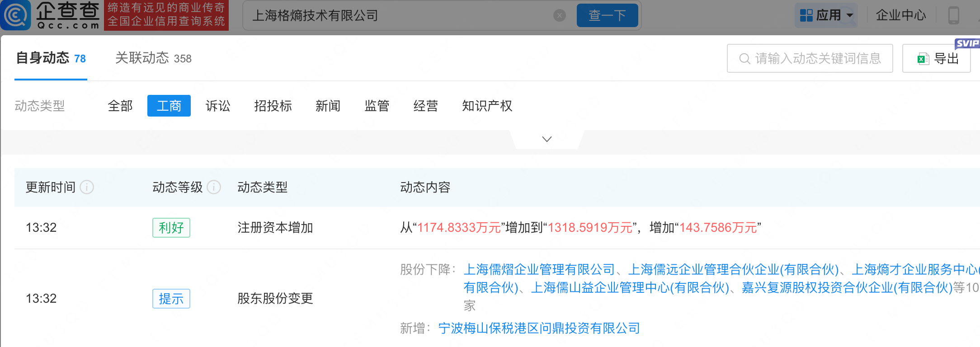This screenshot has width=980, height=347.
Task: Click the 更新时间 column header
Action: [51, 187]
